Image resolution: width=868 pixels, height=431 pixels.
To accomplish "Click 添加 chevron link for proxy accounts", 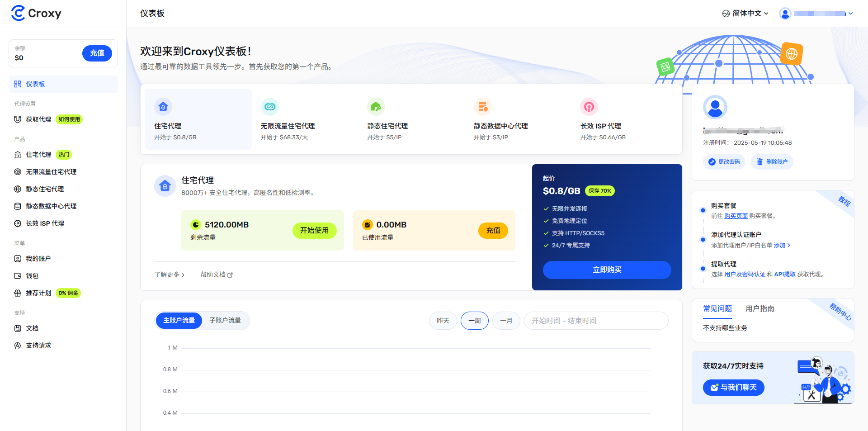I will pos(782,245).
